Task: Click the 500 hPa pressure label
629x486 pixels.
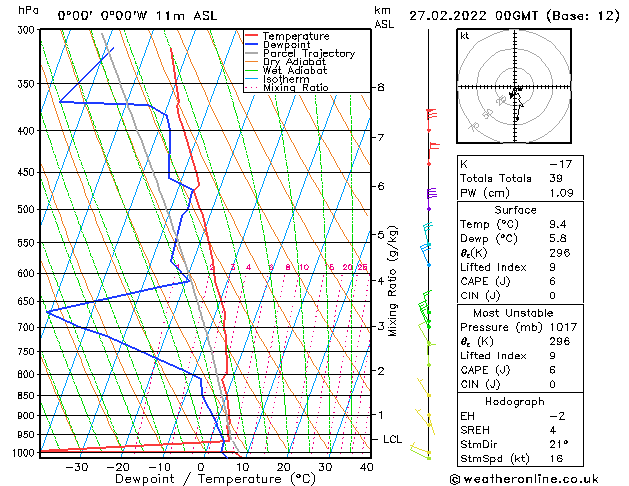Action: pyautogui.click(x=28, y=209)
